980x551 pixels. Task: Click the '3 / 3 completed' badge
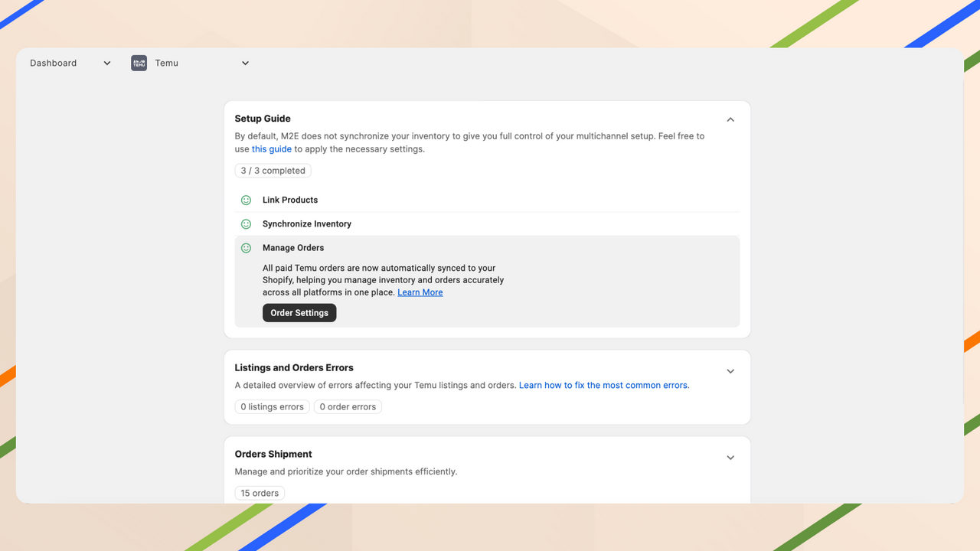tap(273, 171)
